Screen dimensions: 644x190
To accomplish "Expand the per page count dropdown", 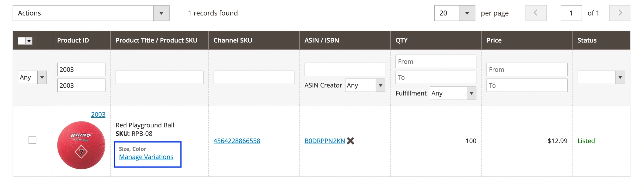I will tap(467, 13).
